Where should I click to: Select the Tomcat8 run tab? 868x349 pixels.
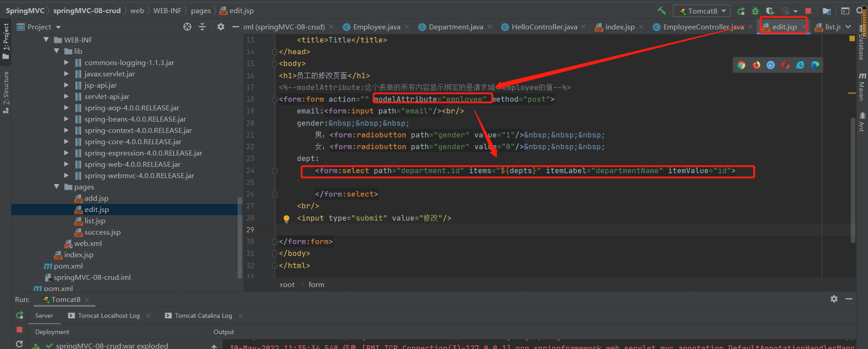tap(66, 300)
